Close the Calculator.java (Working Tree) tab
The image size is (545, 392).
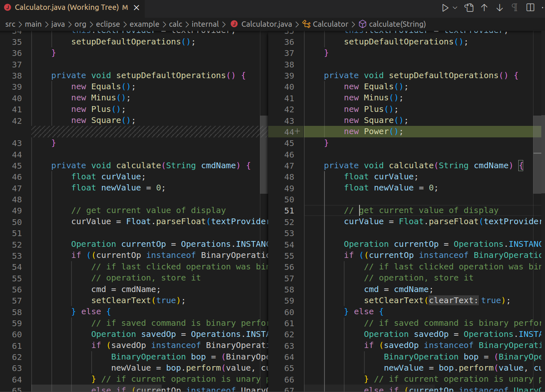(137, 8)
